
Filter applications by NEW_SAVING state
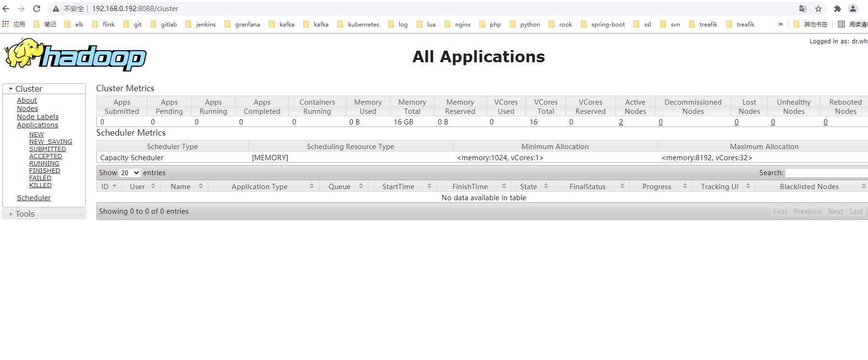click(51, 142)
